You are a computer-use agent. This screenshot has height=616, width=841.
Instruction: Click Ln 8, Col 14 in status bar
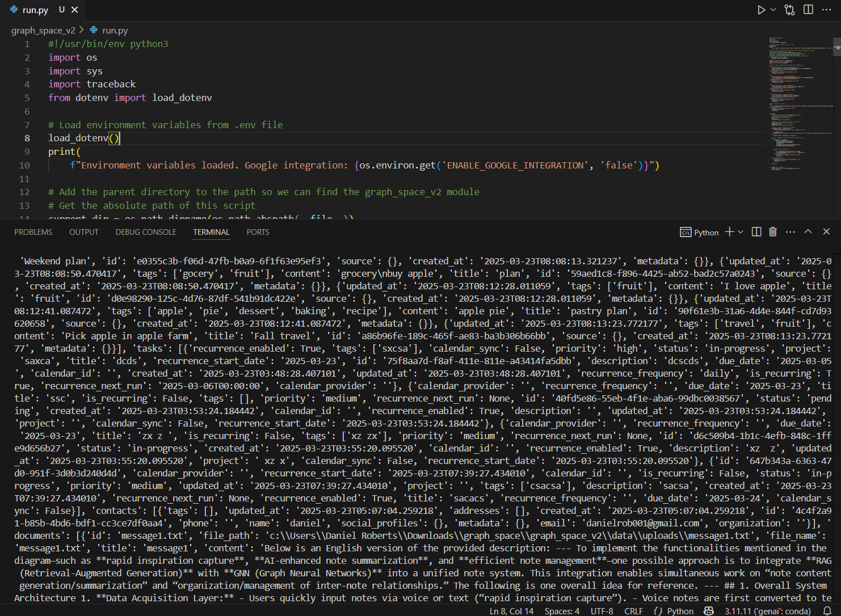pos(511,611)
